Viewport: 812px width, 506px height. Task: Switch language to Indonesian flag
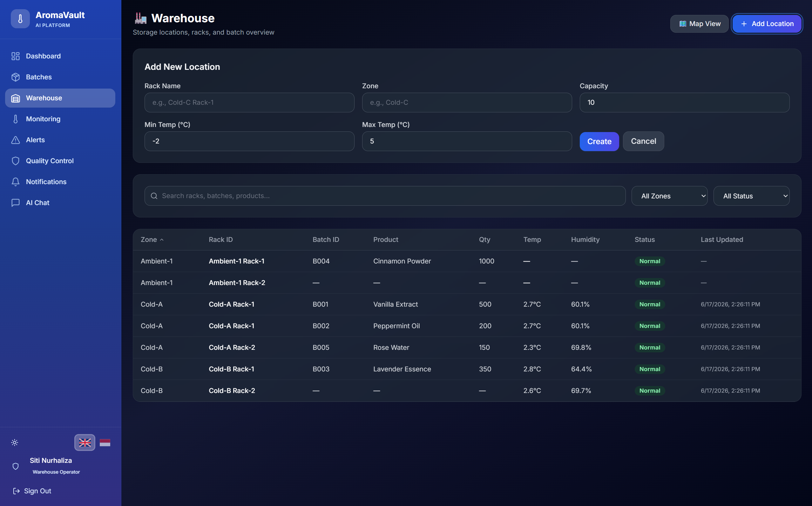105,443
